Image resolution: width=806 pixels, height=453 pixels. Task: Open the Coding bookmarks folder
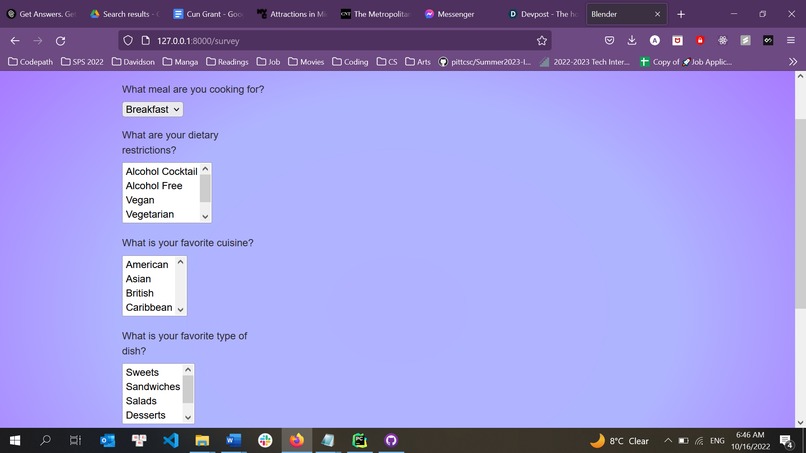coord(350,62)
